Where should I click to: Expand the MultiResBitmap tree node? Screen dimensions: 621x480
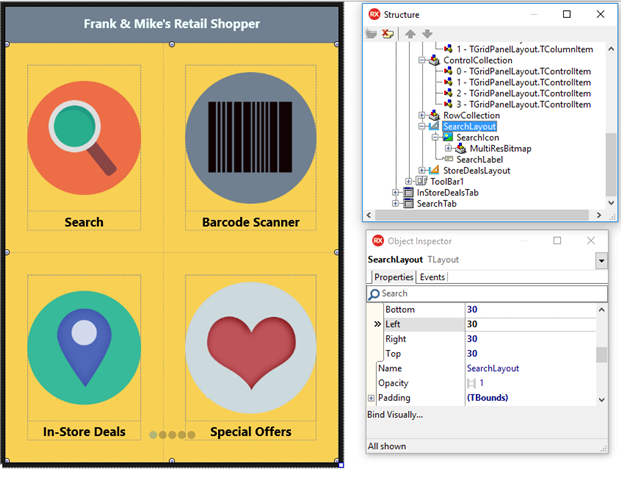click(x=448, y=149)
